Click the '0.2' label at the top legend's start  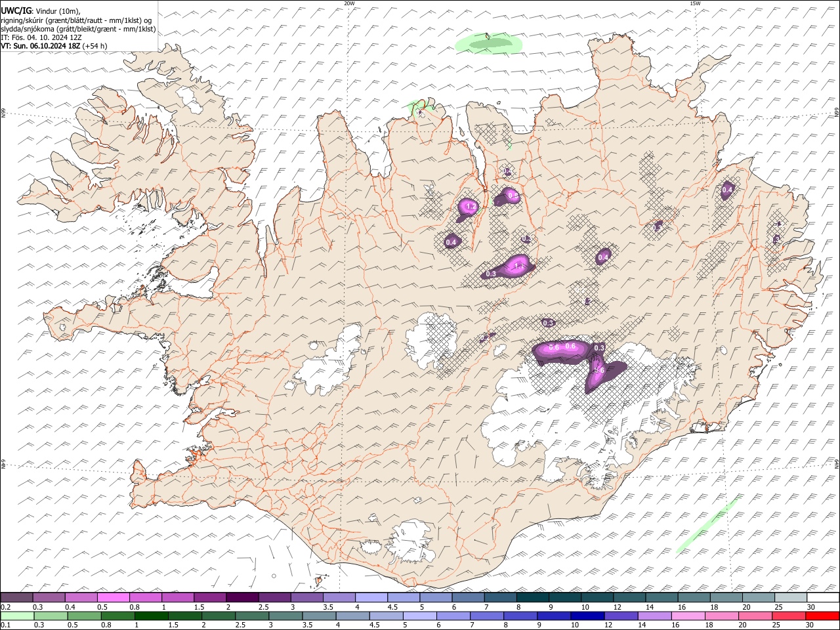[6, 606]
